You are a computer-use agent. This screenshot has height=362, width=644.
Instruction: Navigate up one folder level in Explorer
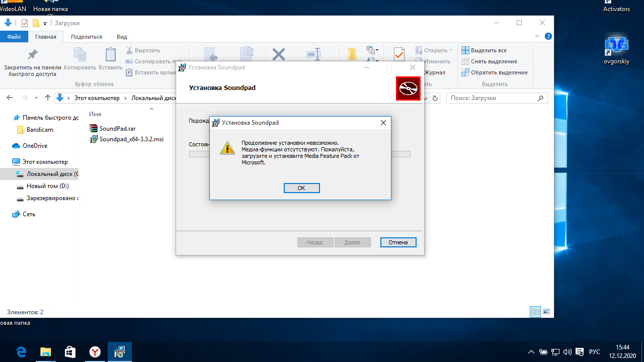(48, 98)
